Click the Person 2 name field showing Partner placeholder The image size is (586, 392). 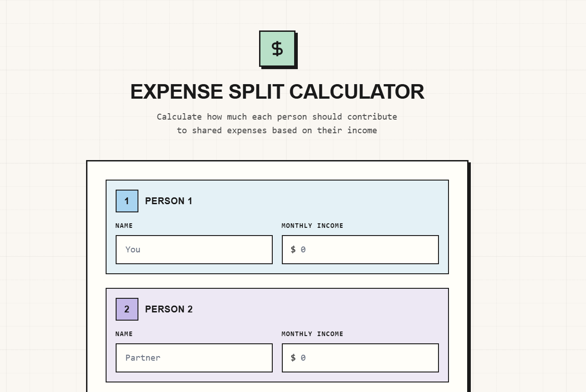coord(194,358)
